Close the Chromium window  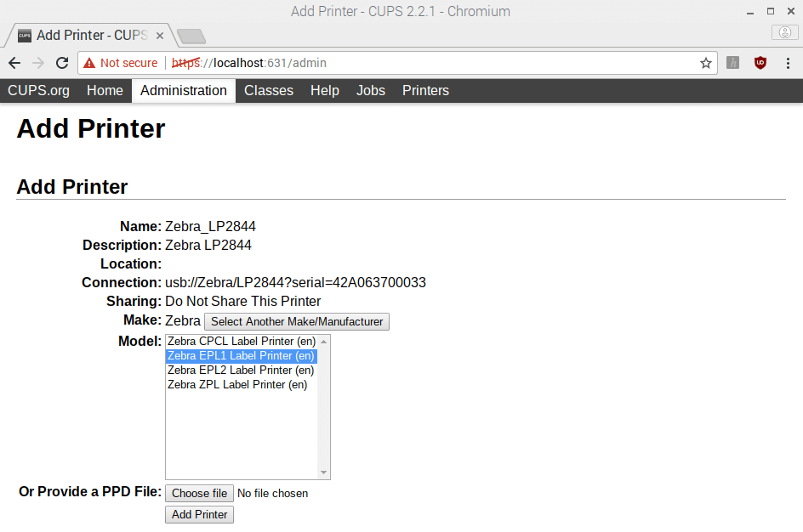791,11
